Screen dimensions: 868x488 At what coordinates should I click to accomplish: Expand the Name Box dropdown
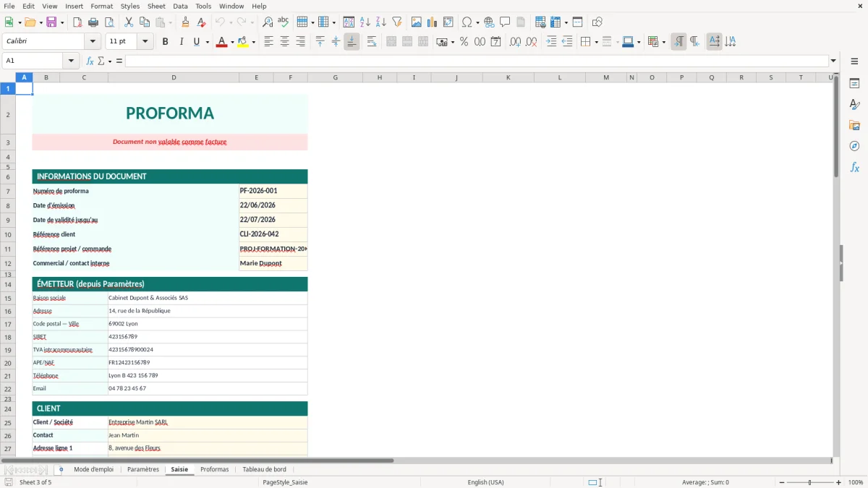(x=71, y=61)
